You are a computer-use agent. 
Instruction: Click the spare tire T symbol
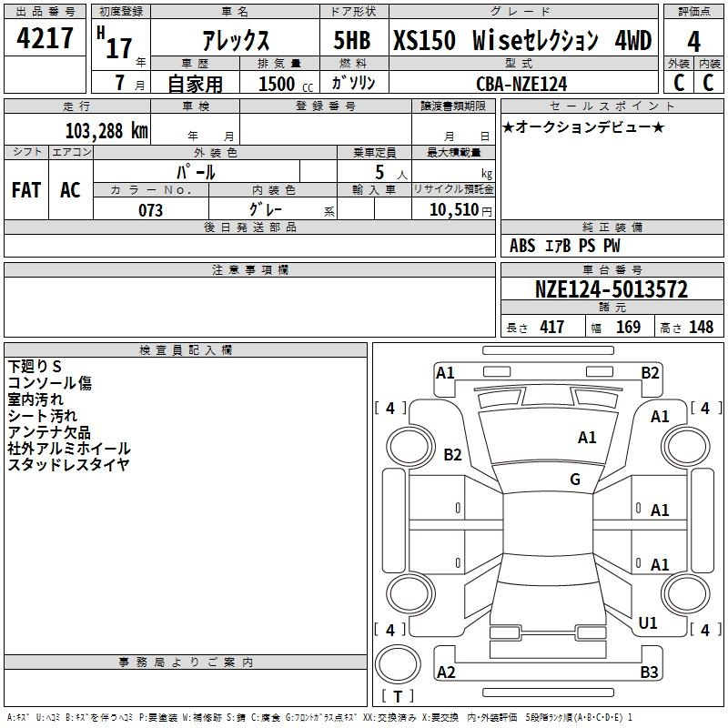pos(398,696)
